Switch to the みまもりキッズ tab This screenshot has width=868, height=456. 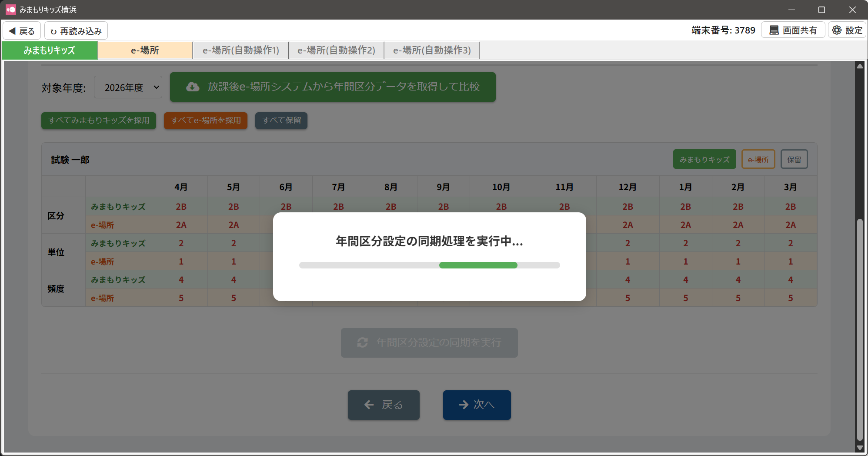pos(50,50)
